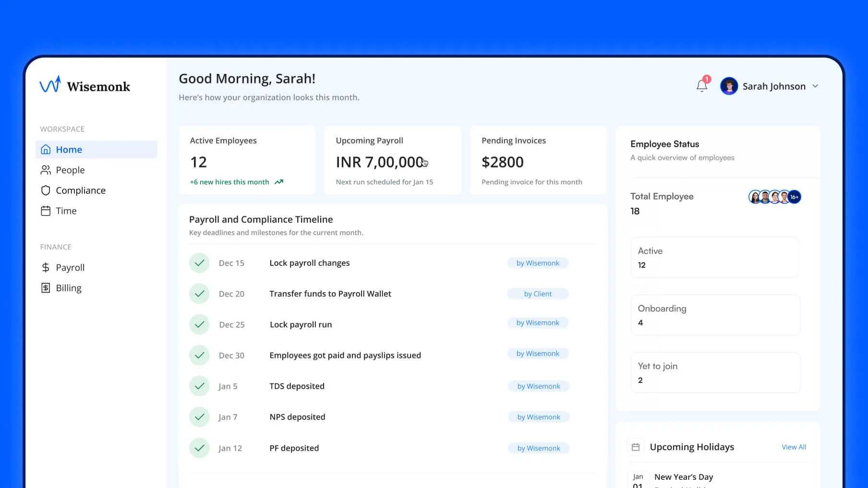
Task: Click the by Client tag for Transfer funds
Action: (x=538, y=294)
